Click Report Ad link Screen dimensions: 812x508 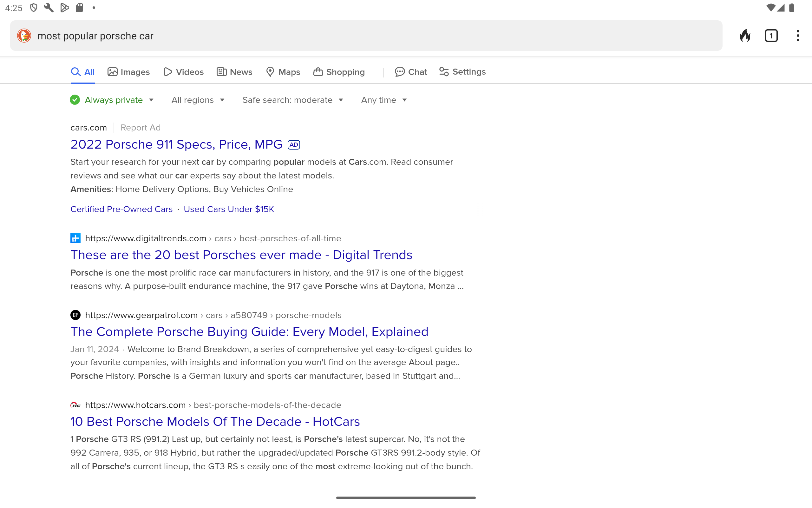[141, 128]
